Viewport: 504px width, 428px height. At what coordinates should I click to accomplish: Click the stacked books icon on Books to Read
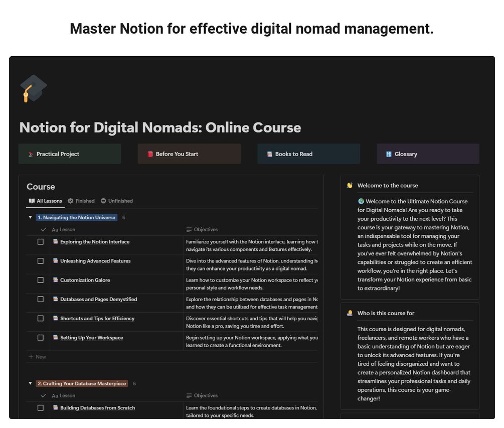270,154
